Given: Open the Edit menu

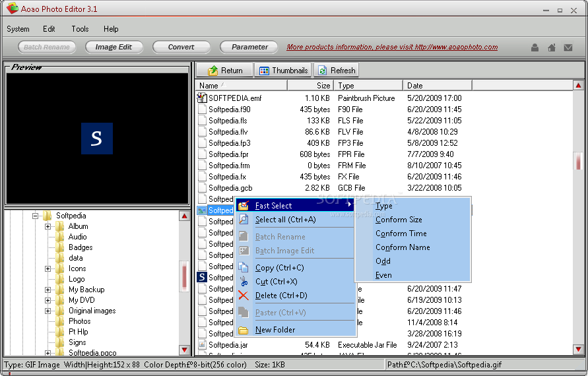Looking at the screenshot, I should [49, 29].
